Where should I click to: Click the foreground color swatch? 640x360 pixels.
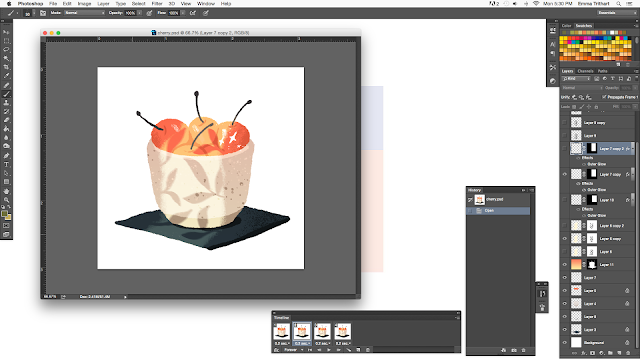[4, 214]
